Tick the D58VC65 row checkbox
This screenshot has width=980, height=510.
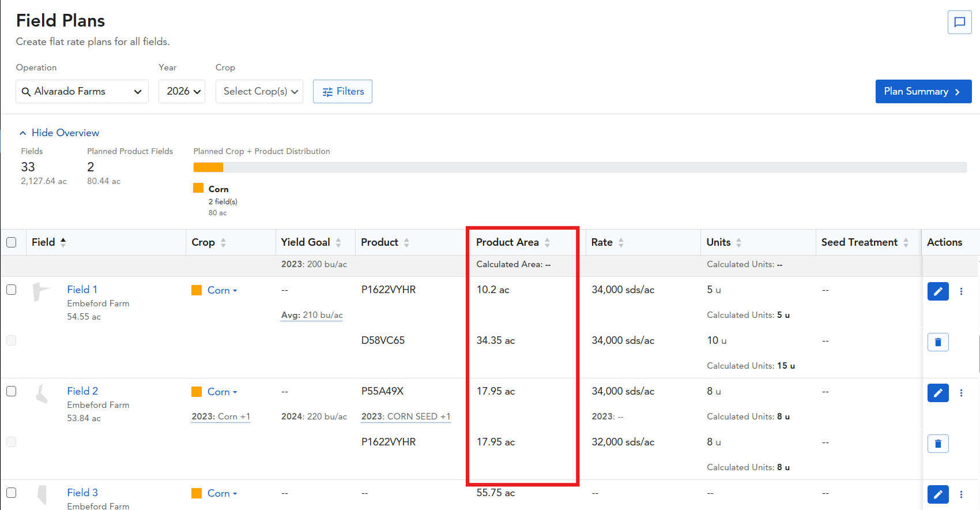click(11, 340)
